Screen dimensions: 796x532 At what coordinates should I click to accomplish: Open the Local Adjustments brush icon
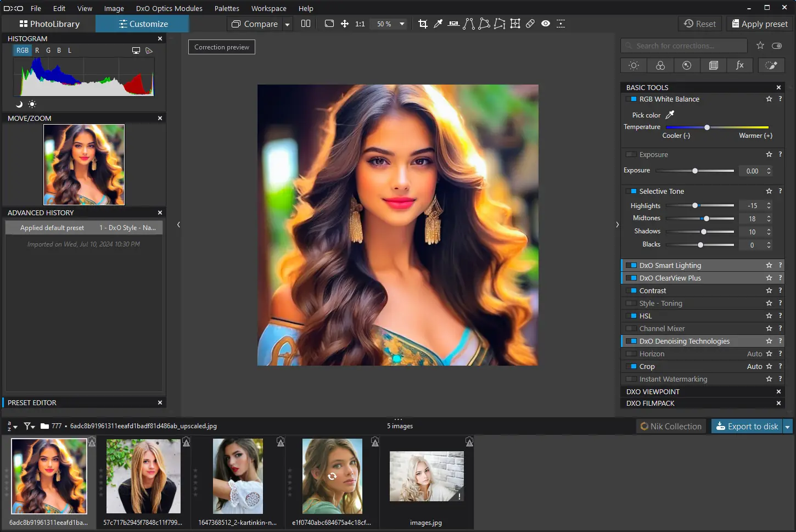(x=771, y=65)
